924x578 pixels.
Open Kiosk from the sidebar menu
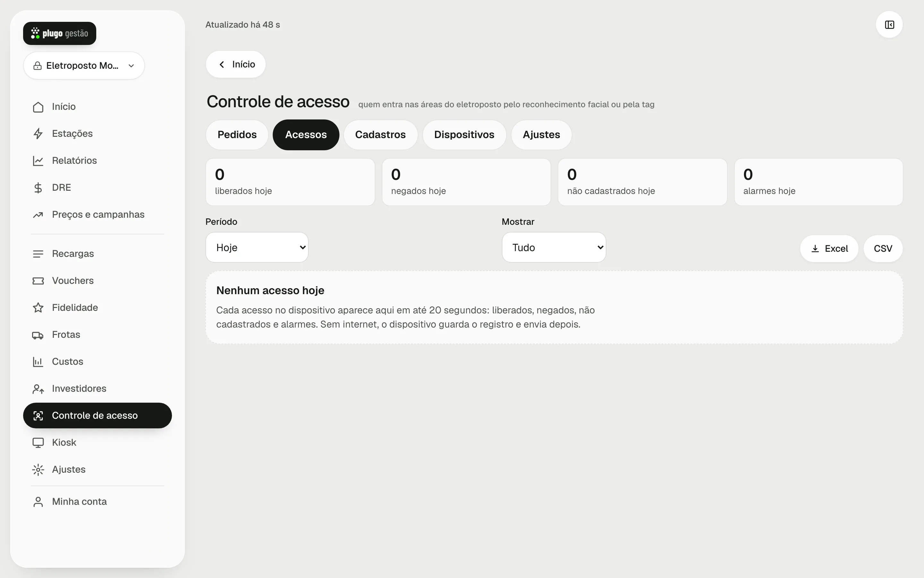[x=97, y=443]
